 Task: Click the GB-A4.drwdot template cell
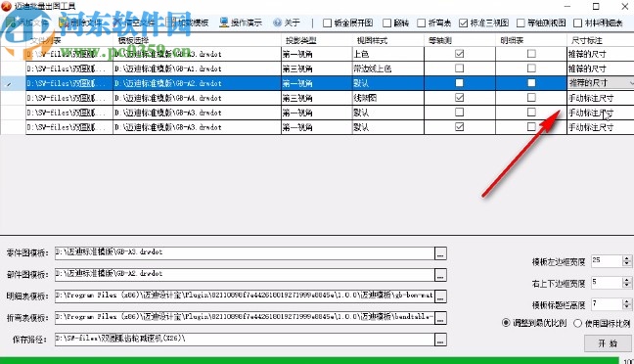pos(197,98)
